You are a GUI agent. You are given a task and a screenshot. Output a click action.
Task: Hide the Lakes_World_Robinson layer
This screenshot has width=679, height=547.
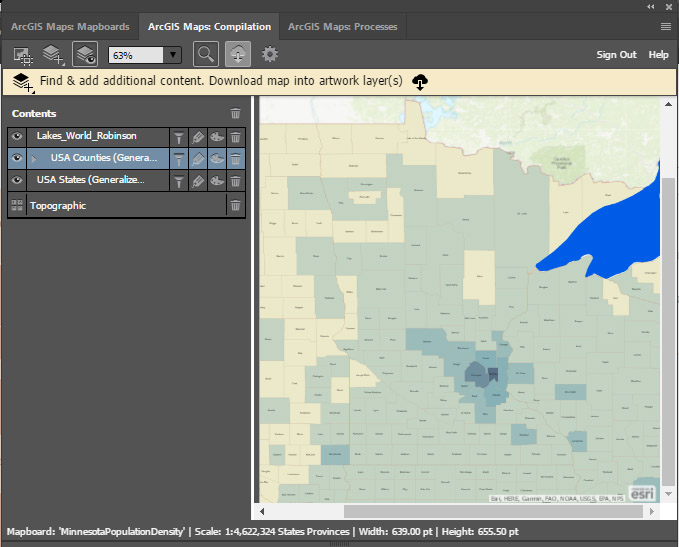click(x=17, y=136)
